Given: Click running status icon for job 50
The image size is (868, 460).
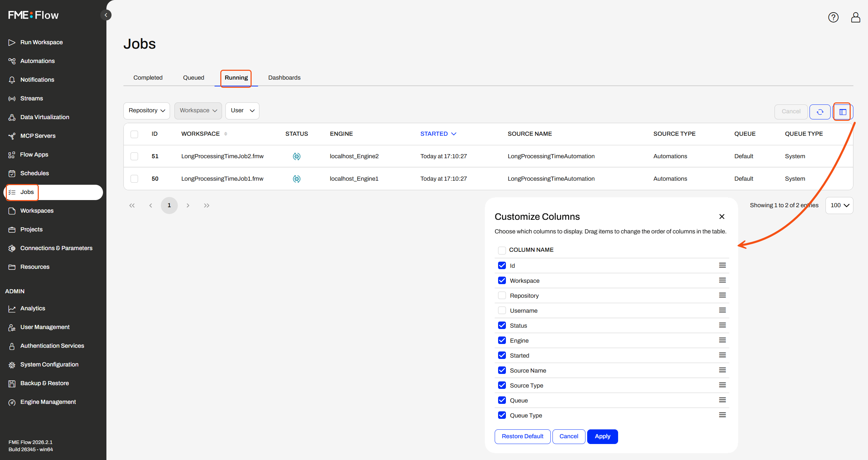Looking at the screenshot, I should click(296, 179).
